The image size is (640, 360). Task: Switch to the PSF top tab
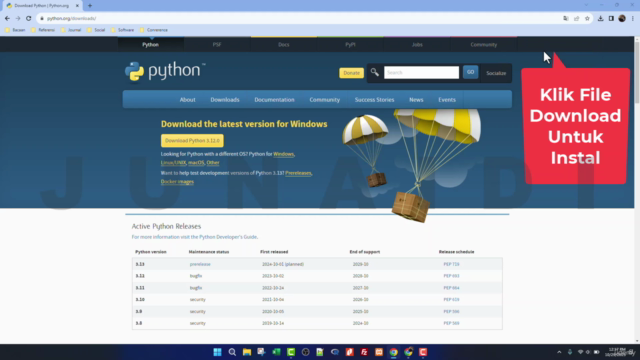[x=217, y=44]
